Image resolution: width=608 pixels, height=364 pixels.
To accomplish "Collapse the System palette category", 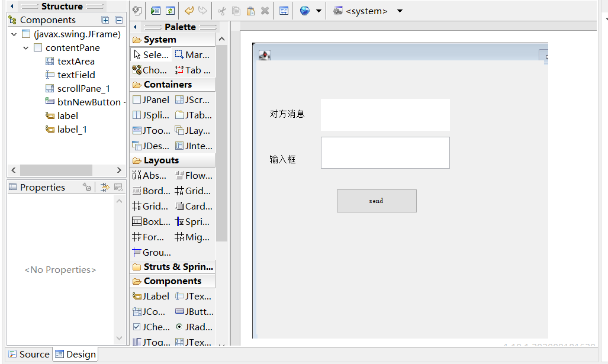I will (172, 40).
